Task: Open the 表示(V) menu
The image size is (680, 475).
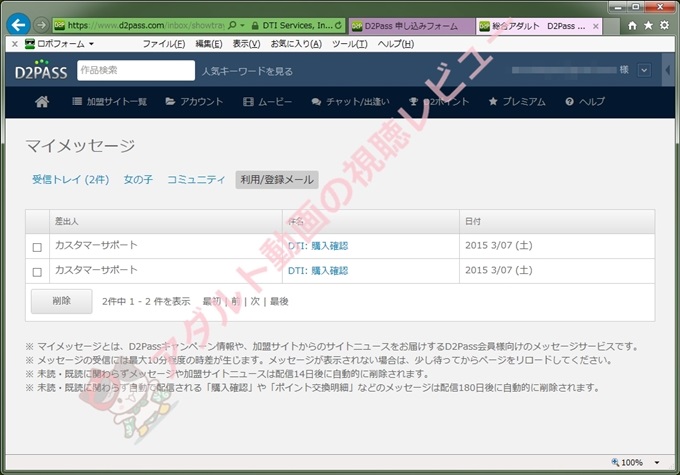Action: pyautogui.click(x=246, y=44)
